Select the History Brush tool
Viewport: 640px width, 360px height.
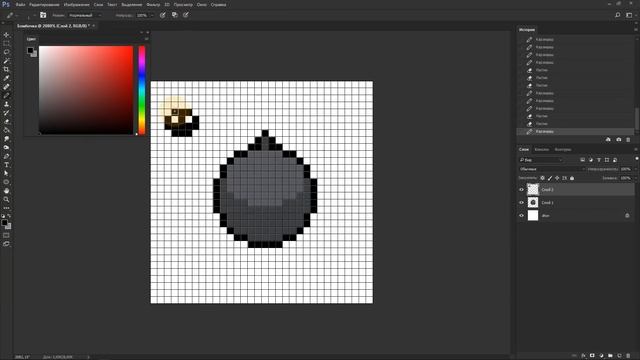[x=6, y=113]
